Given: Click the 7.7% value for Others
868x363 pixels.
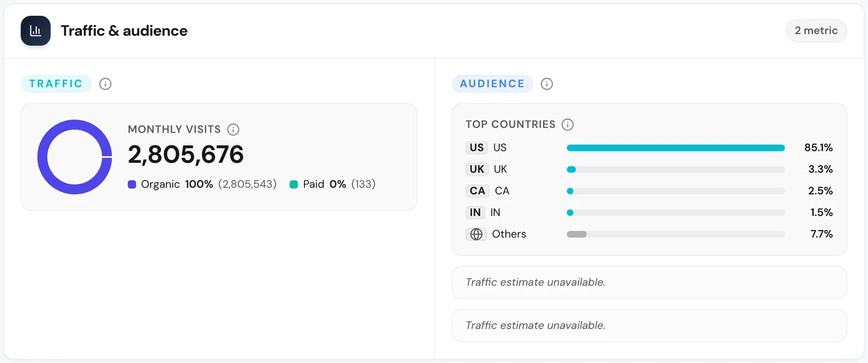Looking at the screenshot, I should point(822,234).
